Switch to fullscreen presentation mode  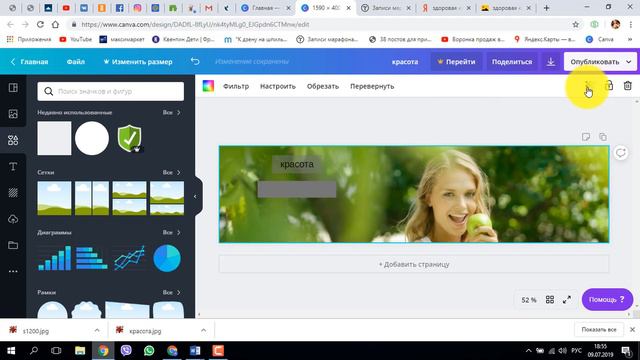[567, 300]
